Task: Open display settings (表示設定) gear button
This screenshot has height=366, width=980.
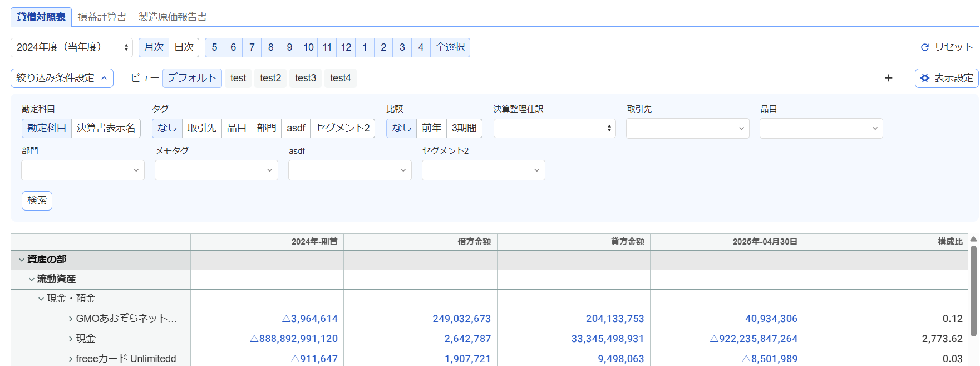Action: click(x=947, y=78)
